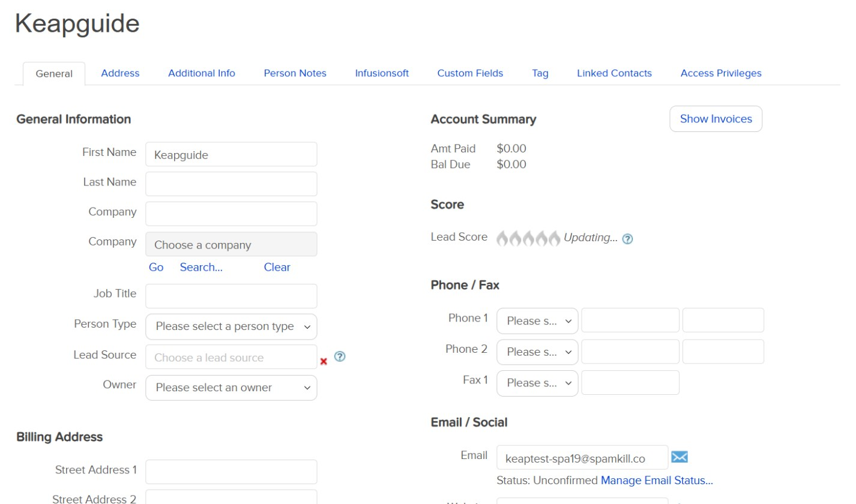Open the Custom Fields tab
The width and height of the screenshot is (856, 504).
470,73
